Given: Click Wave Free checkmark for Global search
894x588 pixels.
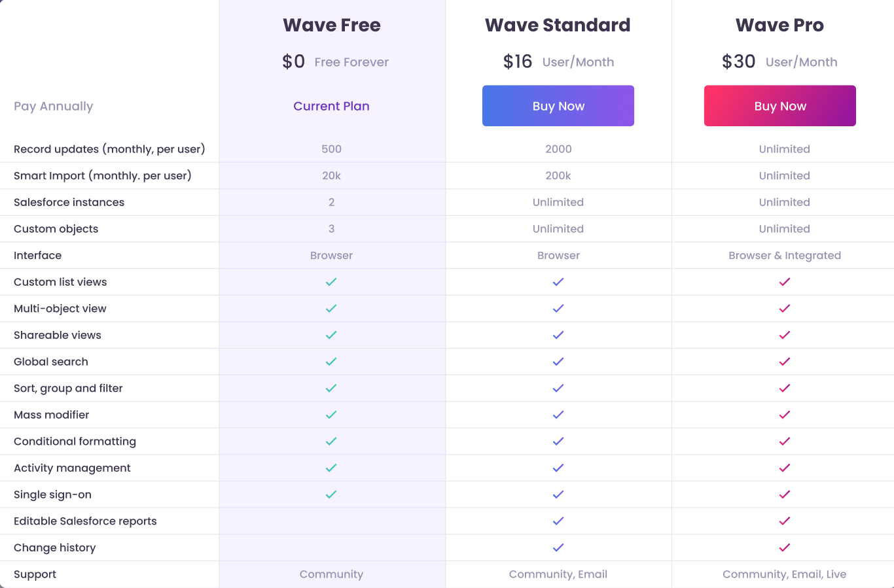Looking at the screenshot, I should 331,362.
